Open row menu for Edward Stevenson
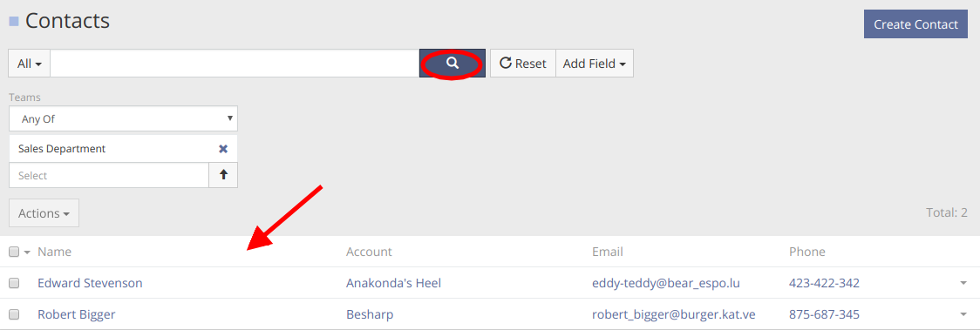Viewport: 980px width, 330px height. click(x=963, y=283)
